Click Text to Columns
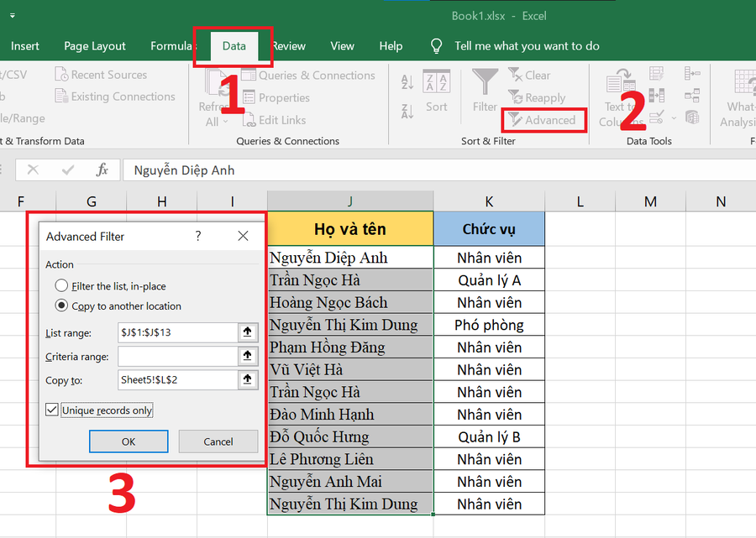The height and width of the screenshot is (538, 756). pyautogui.click(x=621, y=98)
